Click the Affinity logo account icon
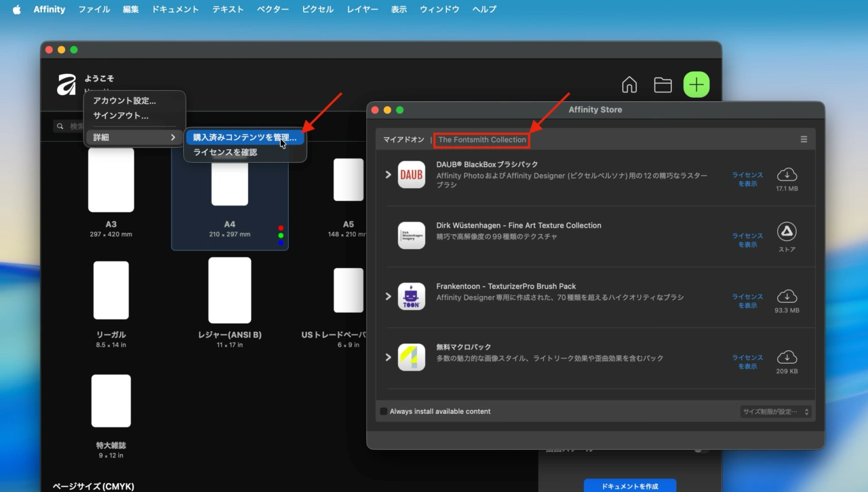The height and width of the screenshot is (492, 868). click(66, 85)
